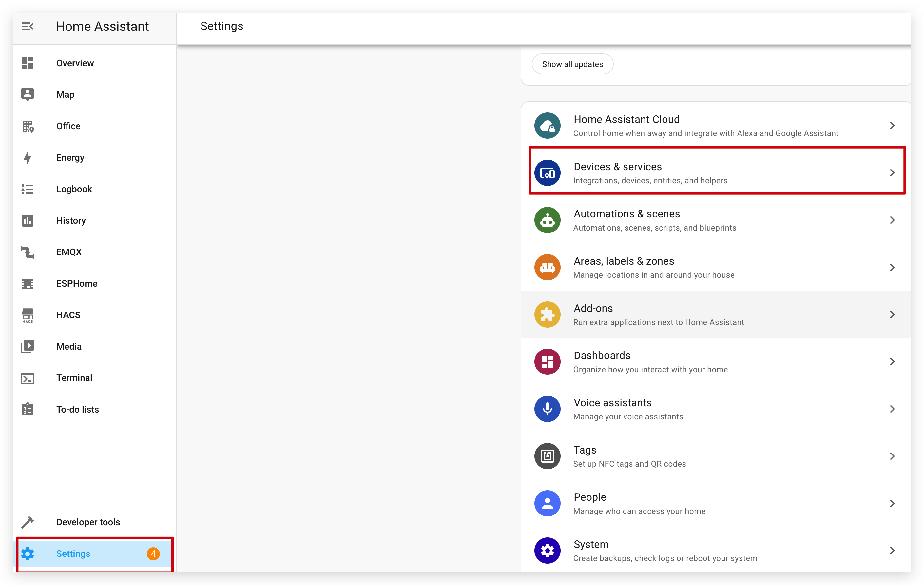
Task: Click the To-do lists clipboard icon
Action: (27, 410)
